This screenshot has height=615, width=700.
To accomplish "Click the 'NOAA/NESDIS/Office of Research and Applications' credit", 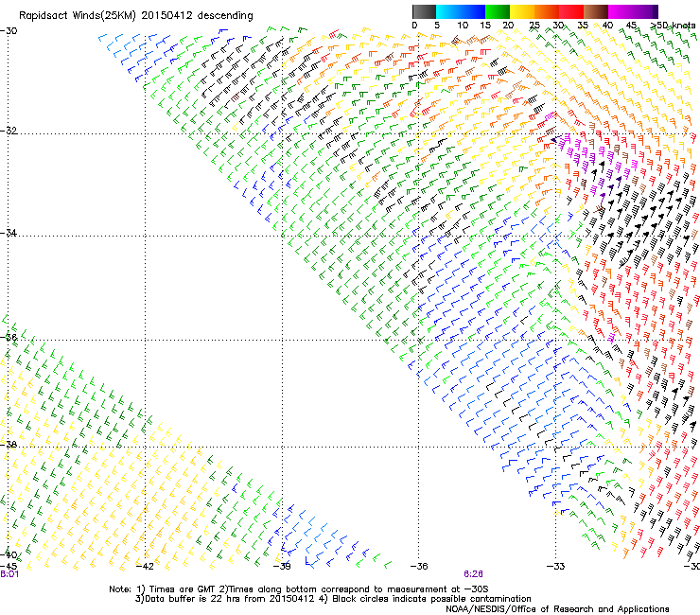I will pos(557,609).
